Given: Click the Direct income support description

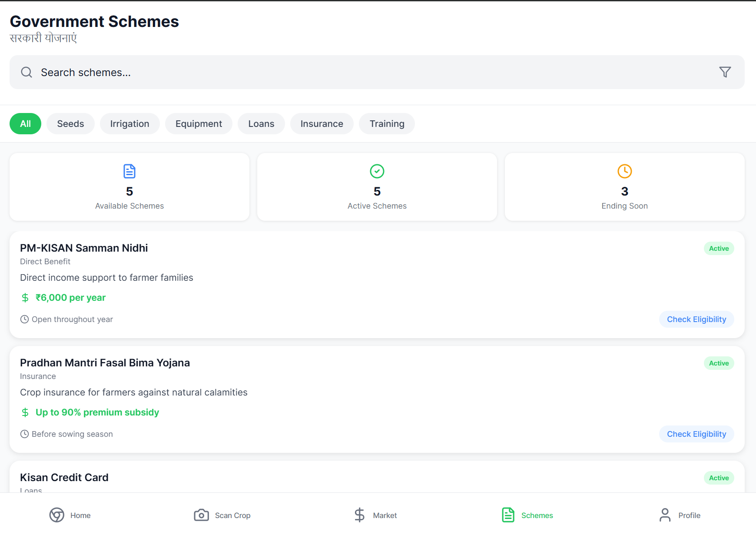Looking at the screenshot, I should click(x=106, y=278).
